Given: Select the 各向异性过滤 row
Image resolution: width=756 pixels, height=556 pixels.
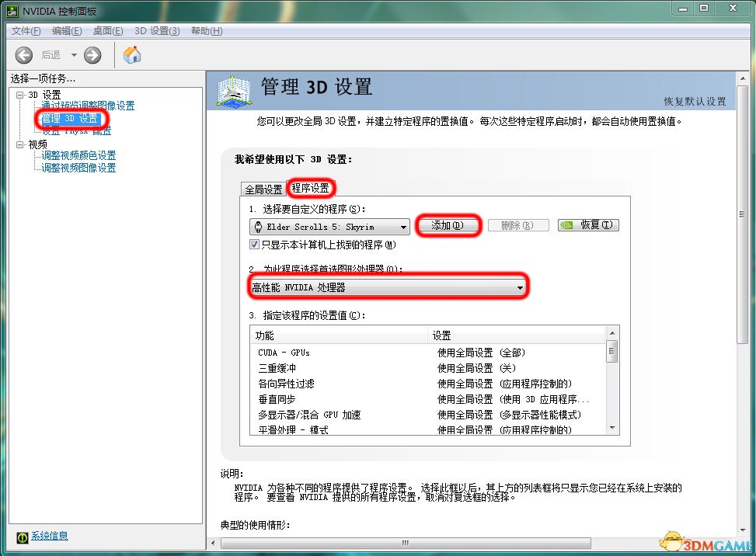Looking at the screenshot, I should coord(427,384).
